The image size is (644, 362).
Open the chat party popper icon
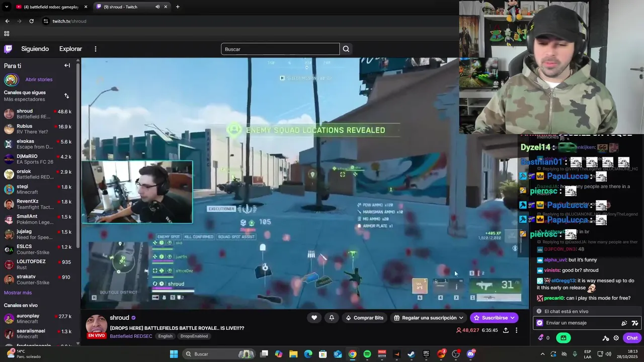[x=624, y=323]
